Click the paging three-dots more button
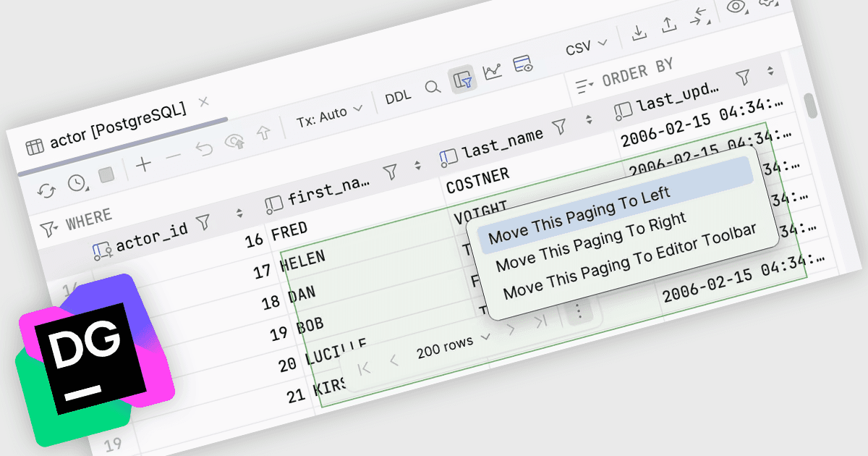 coord(578,311)
